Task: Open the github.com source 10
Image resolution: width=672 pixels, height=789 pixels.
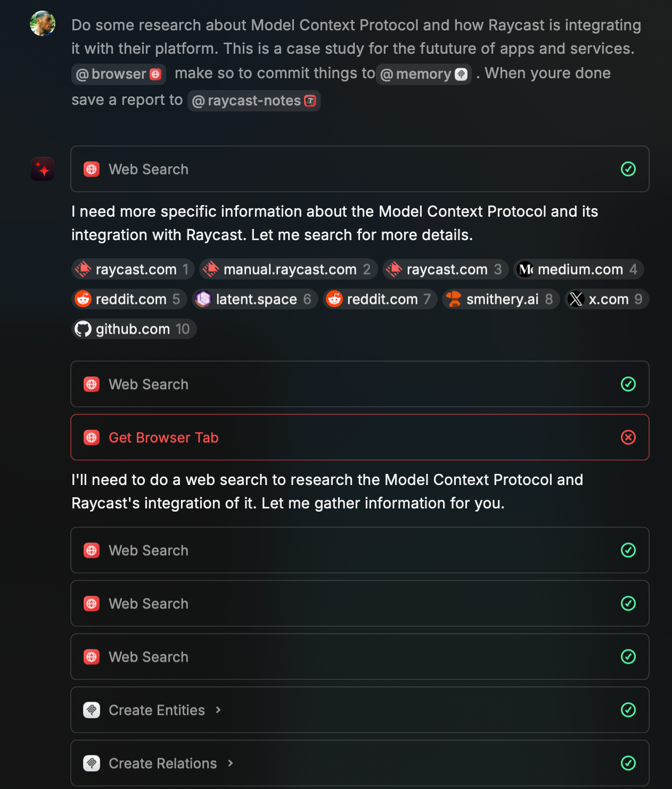Action: pos(134,329)
